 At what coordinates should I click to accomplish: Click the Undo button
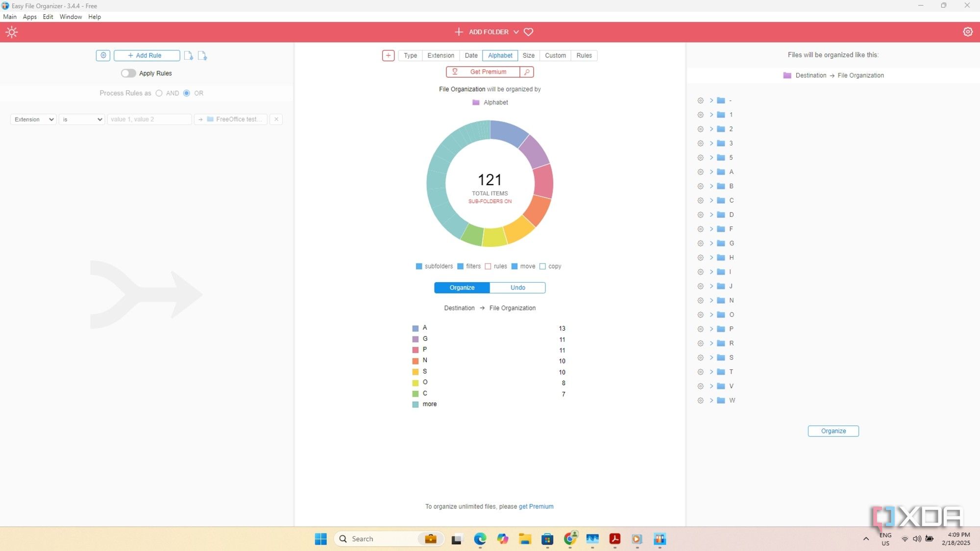(x=517, y=287)
